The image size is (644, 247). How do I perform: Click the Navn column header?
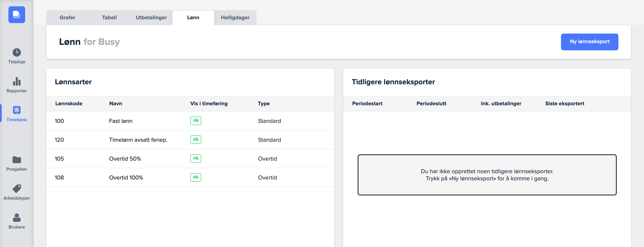click(x=116, y=104)
